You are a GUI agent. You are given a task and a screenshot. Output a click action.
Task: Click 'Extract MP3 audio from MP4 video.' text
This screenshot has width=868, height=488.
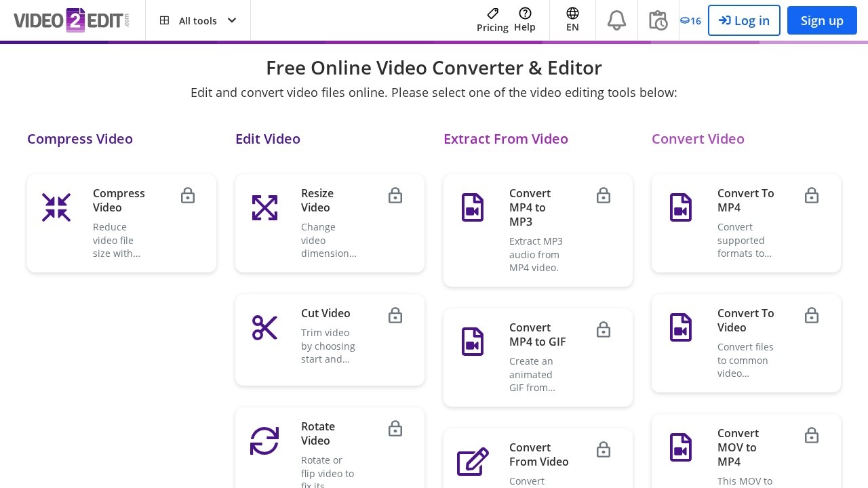(536, 255)
